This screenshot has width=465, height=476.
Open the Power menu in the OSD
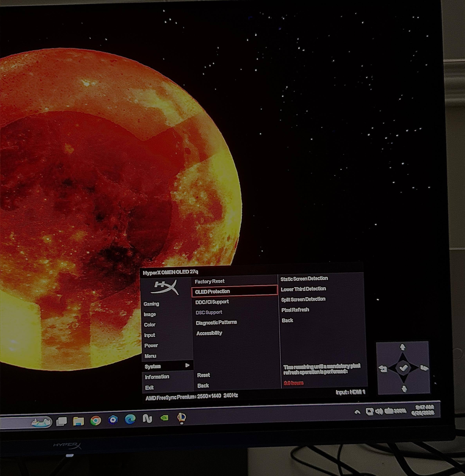pyautogui.click(x=151, y=345)
